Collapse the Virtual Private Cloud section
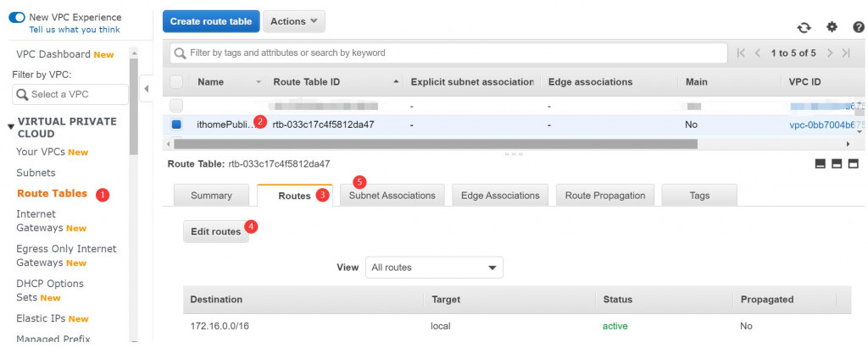Screen dimensions: 868x348 pos(11,127)
